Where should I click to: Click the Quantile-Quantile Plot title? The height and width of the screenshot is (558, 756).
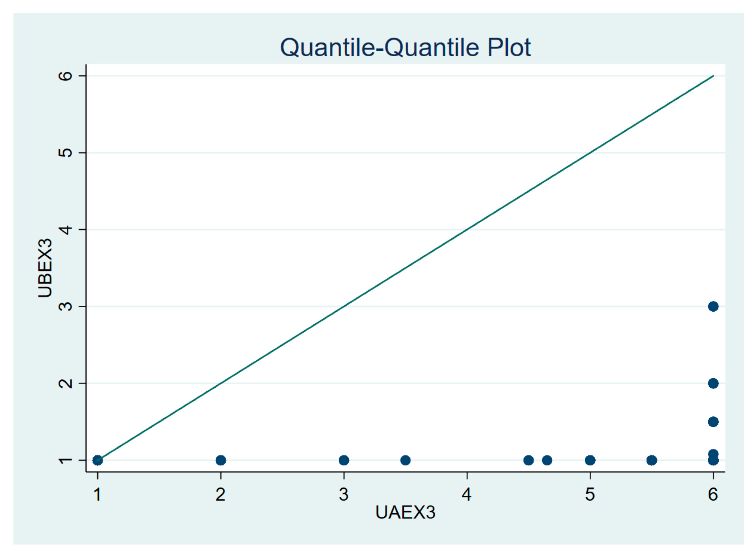[x=405, y=48]
